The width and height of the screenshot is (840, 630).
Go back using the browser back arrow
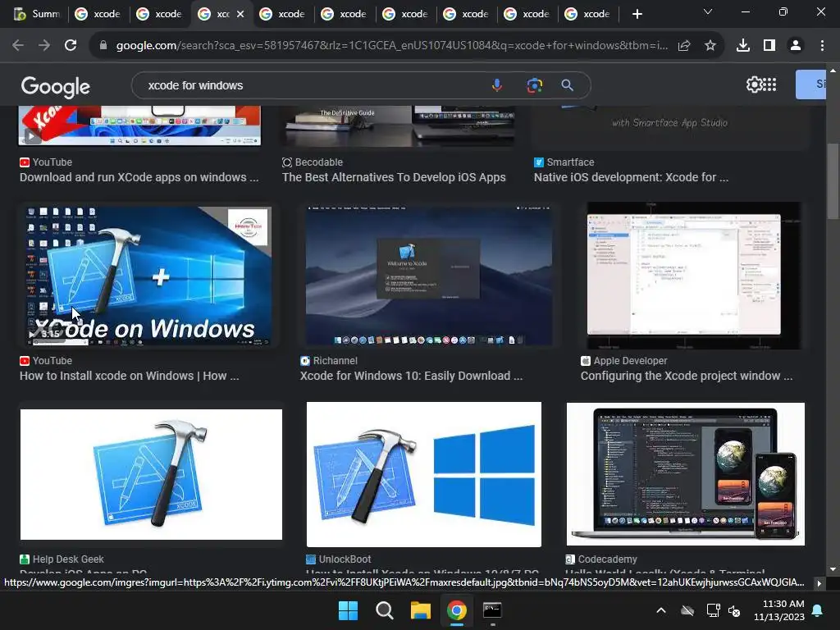point(18,46)
